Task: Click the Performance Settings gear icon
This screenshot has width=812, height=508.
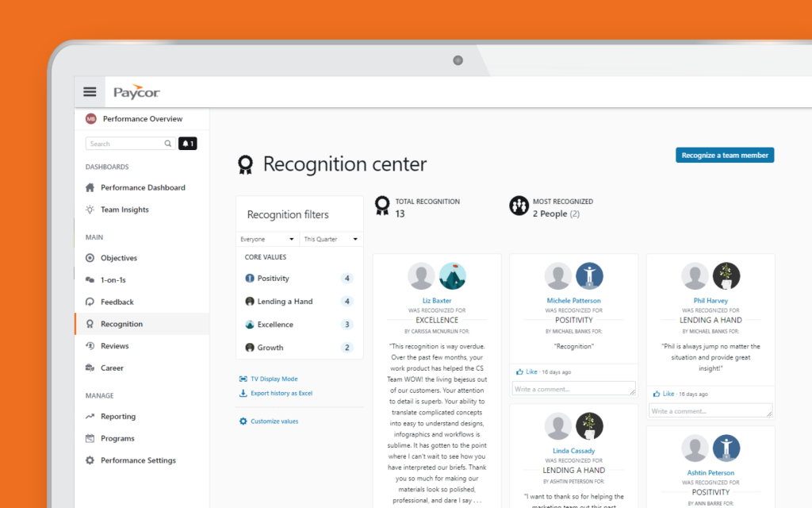Action: 89,460
